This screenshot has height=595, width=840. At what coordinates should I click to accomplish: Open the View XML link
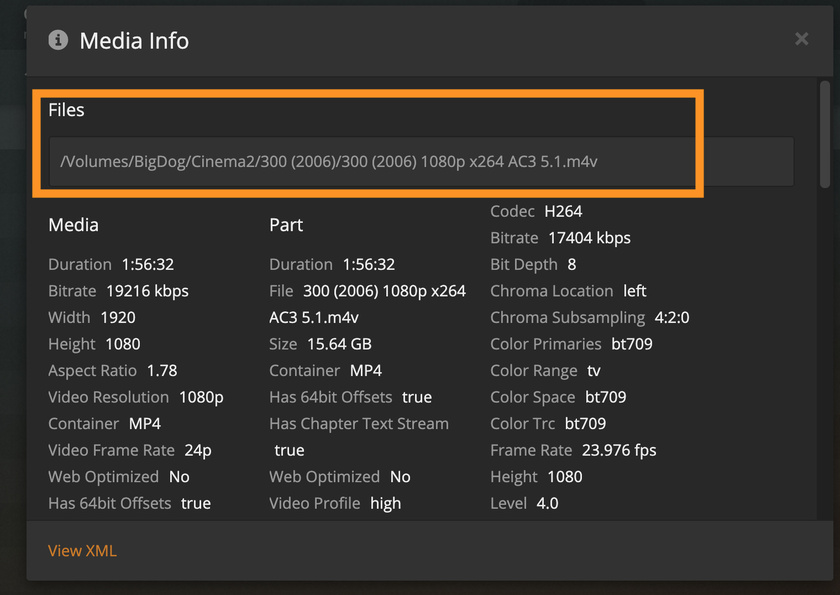(x=82, y=551)
